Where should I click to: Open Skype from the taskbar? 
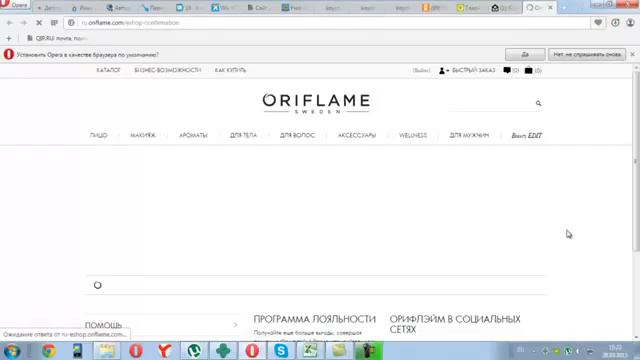click(281, 351)
